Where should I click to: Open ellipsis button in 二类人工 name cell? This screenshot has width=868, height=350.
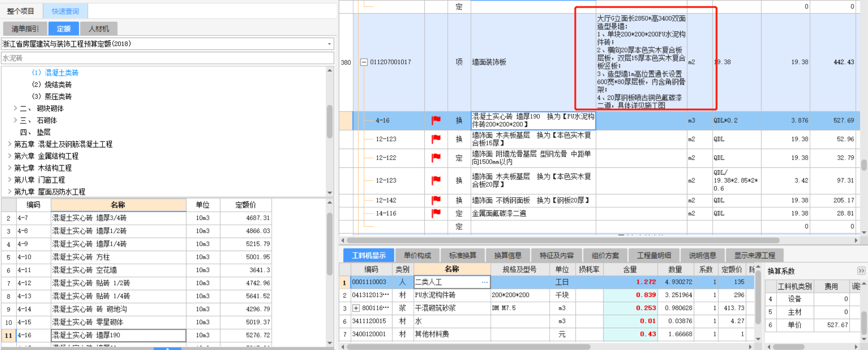coord(485,282)
